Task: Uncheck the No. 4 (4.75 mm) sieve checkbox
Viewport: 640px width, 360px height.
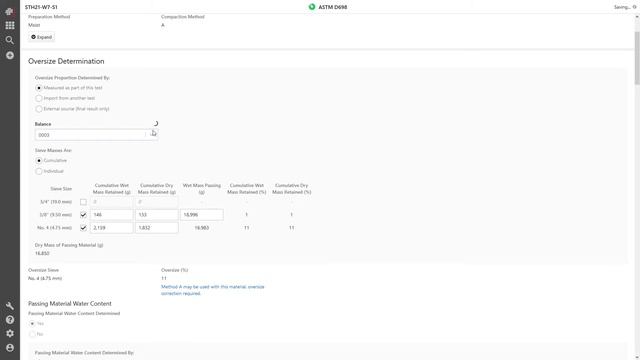Action: pos(83,228)
